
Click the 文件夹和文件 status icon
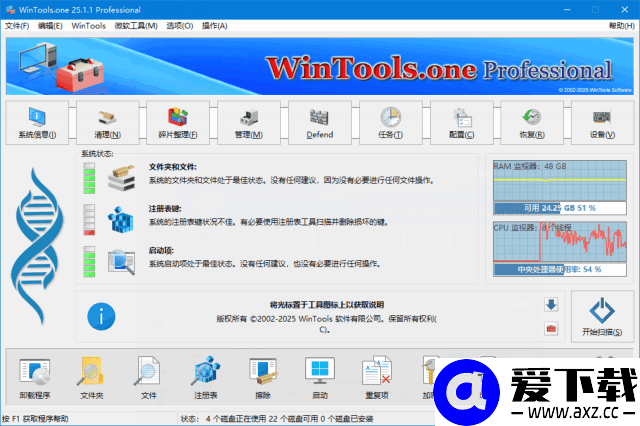click(121, 178)
